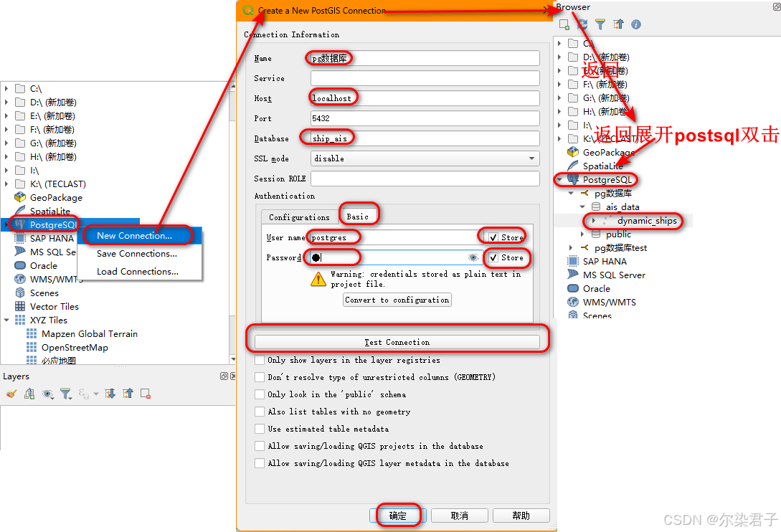Click Refresh icon in right Browser toolbar
The width and height of the screenshot is (781, 532).
point(582,24)
